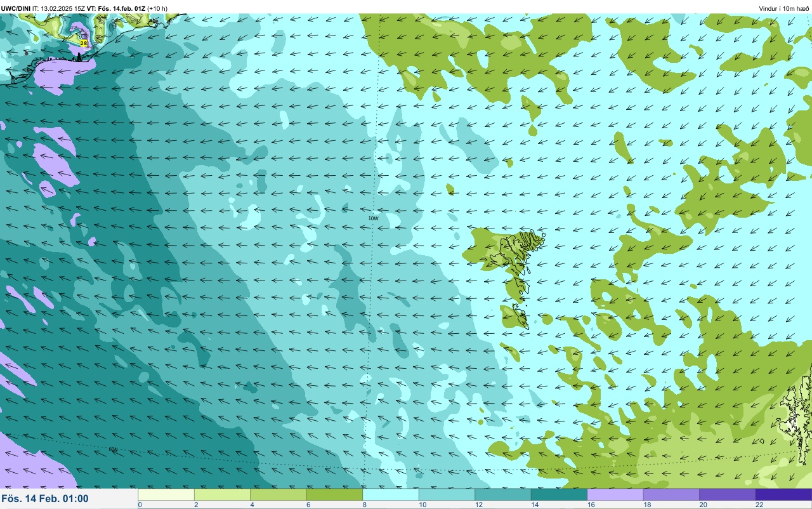This screenshot has width=812, height=509.
Task: Click the legend value 22
Action: coord(759,505)
